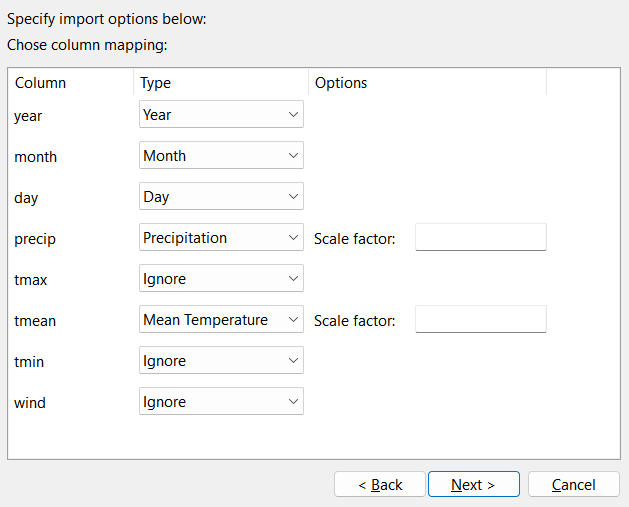
Task: Go Back to the previous step
Action: (379, 485)
